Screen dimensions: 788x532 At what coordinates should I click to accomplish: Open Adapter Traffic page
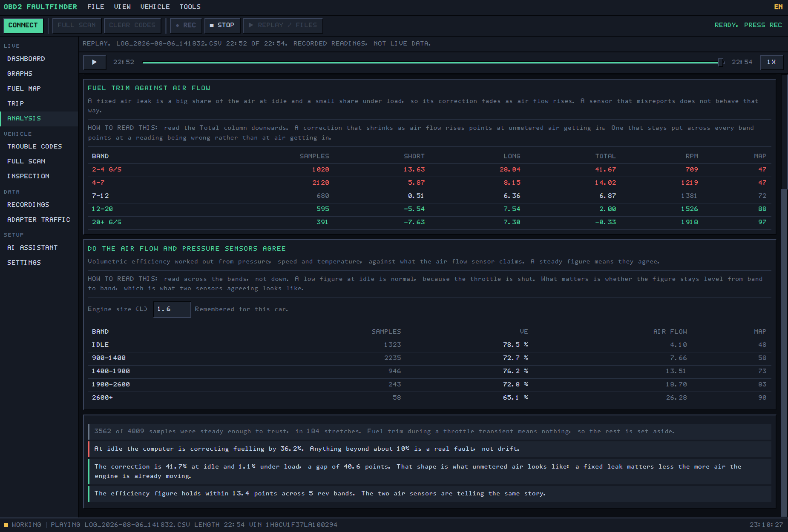pos(39,220)
